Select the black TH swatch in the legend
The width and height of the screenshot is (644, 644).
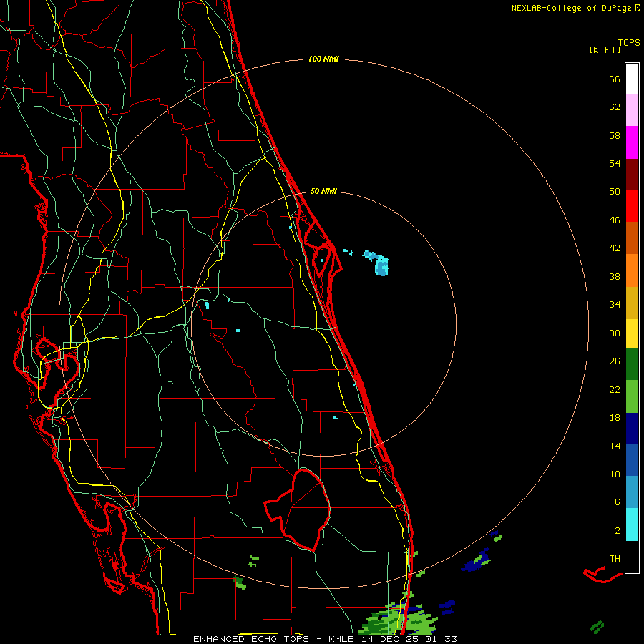click(632, 557)
